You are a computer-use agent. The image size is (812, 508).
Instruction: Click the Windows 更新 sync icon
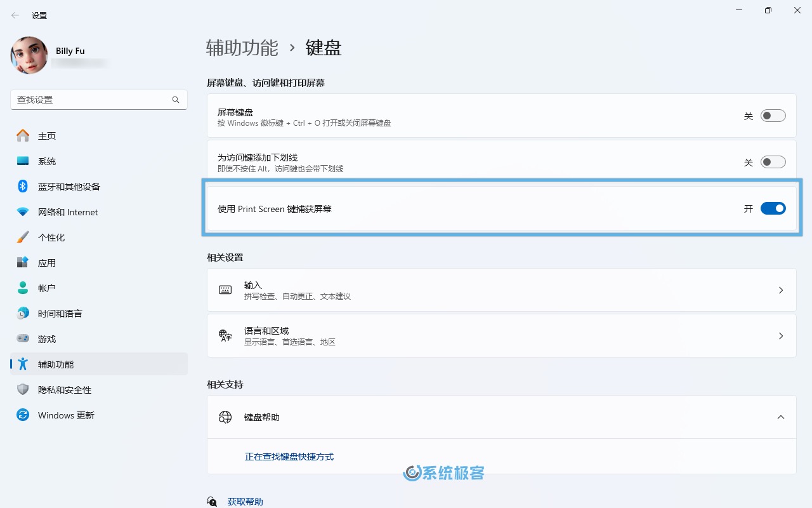tap(23, 415)
